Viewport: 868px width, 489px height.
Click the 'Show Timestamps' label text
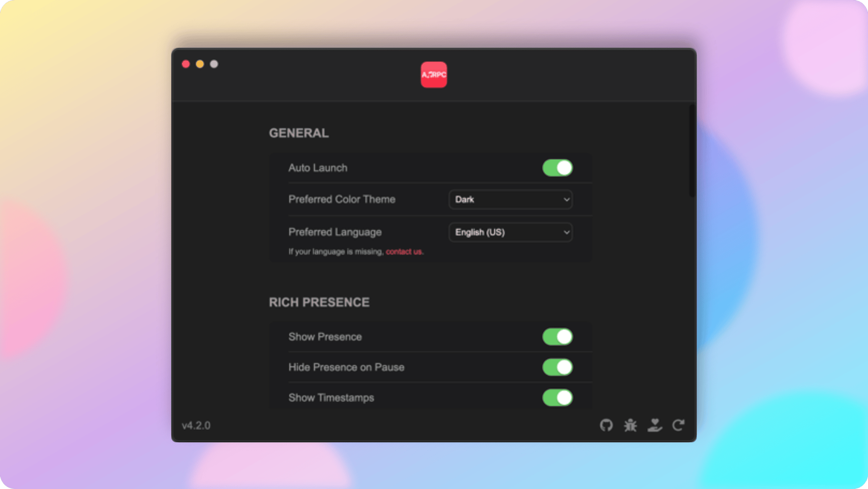pos(331,398)
